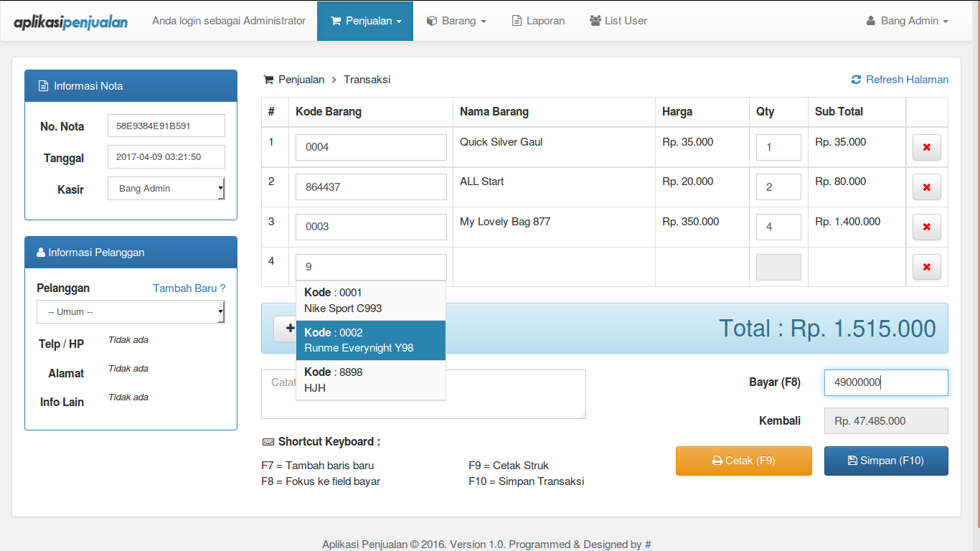980x551 pixels.
Task: Open the Barang menu
Action: (x=456, y=21)
